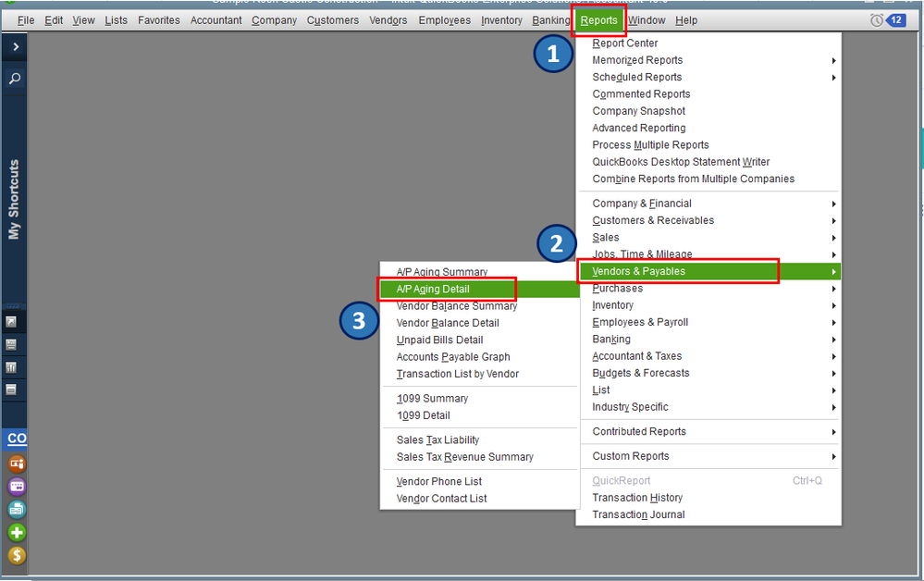Expand Sales reports submenu
Image resolution: width=924 pixels, height=581 pixels.
(x=708, y=238)
